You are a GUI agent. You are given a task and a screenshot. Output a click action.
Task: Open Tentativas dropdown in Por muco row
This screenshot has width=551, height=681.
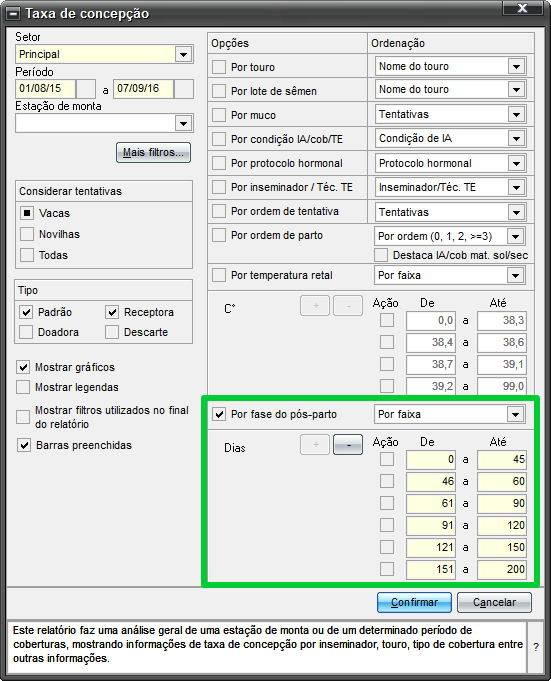[x=516, y=115]
